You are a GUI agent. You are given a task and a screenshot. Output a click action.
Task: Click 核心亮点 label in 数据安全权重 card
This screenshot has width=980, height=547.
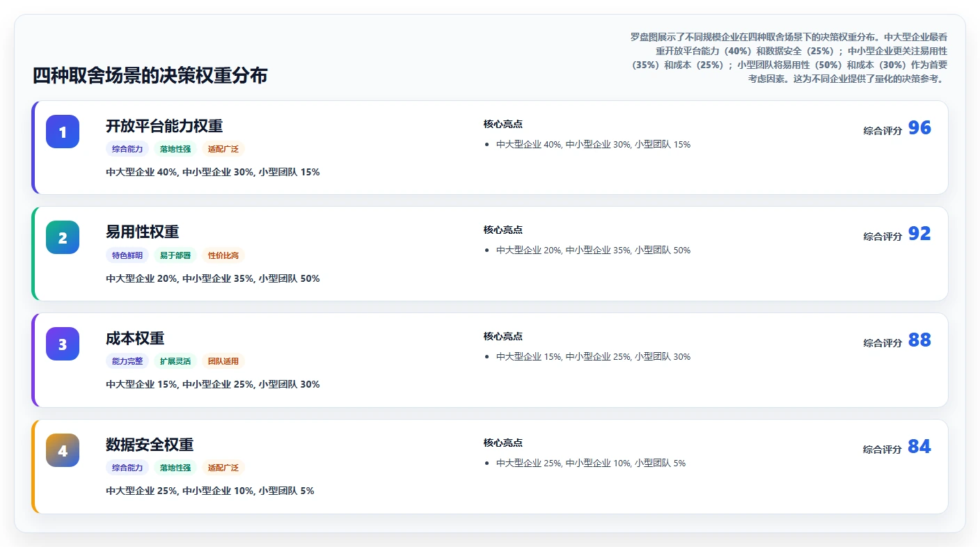503,443
